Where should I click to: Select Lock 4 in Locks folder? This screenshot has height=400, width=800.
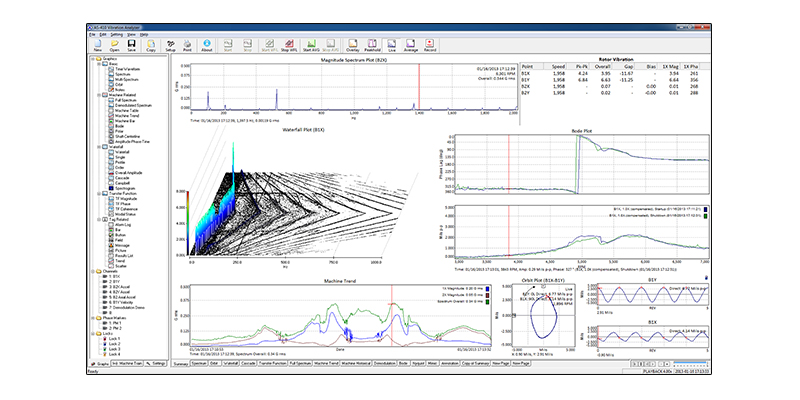(x=114, y=354)
